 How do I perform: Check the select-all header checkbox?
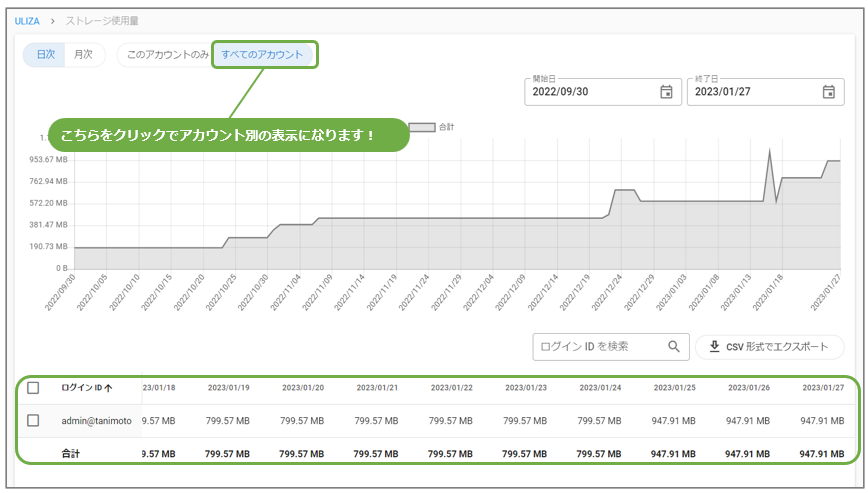coord(33,388)
